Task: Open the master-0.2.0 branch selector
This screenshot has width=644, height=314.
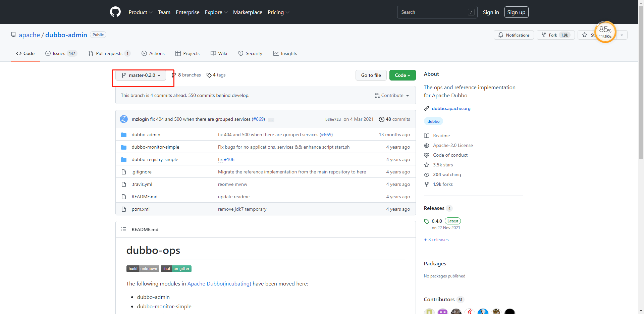Action: click(141, 75)
